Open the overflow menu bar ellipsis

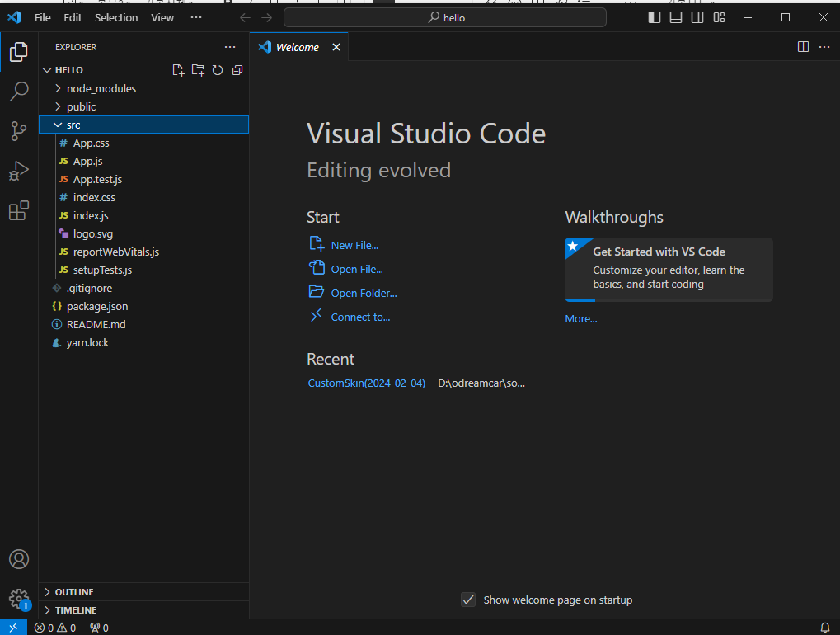tap(196, 17)
